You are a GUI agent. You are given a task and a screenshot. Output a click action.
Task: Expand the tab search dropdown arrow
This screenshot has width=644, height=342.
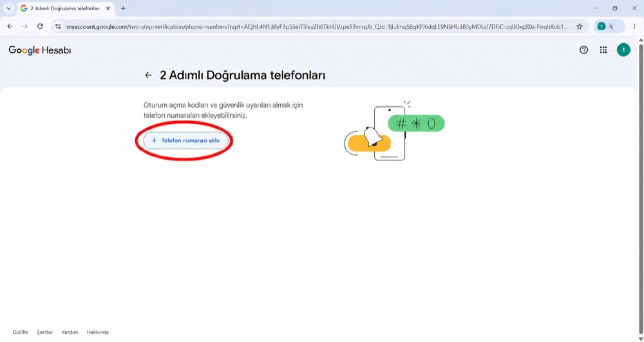[x=8, y=8]
